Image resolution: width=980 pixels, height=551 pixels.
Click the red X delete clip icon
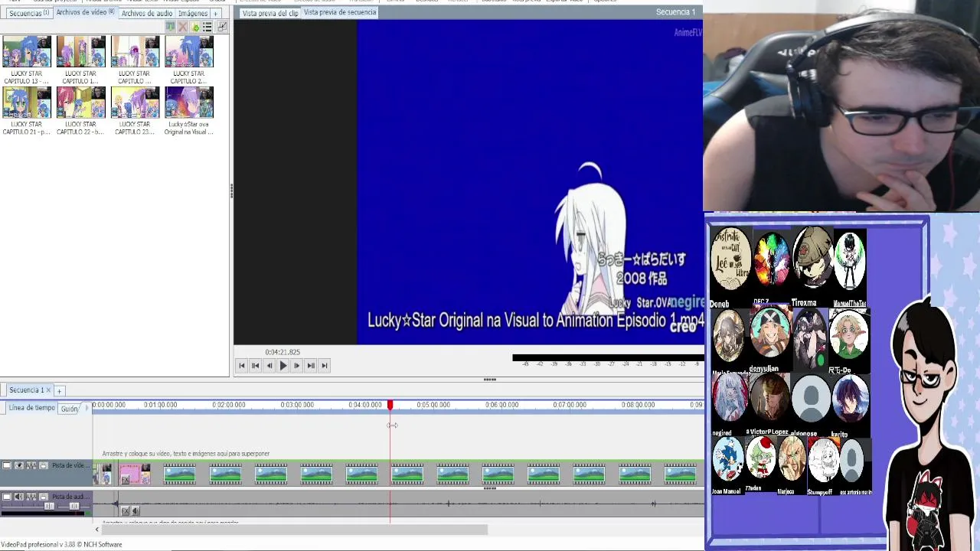click(182, 27)
